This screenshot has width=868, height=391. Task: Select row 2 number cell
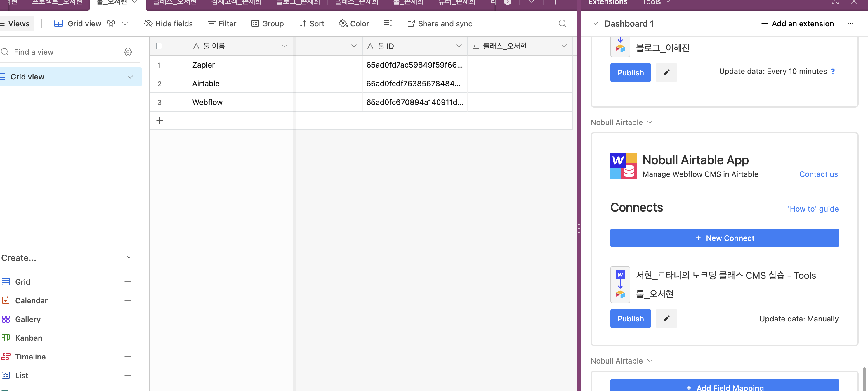pos(159,84)
